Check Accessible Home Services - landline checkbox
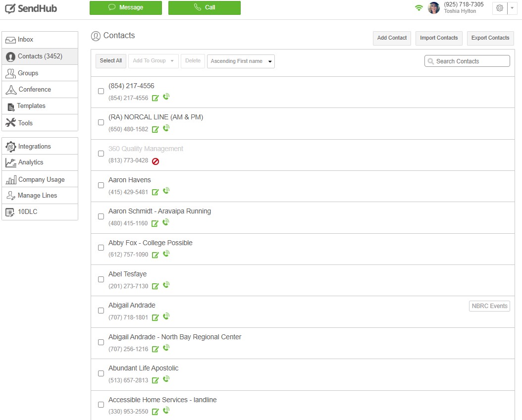 point(101,405)
